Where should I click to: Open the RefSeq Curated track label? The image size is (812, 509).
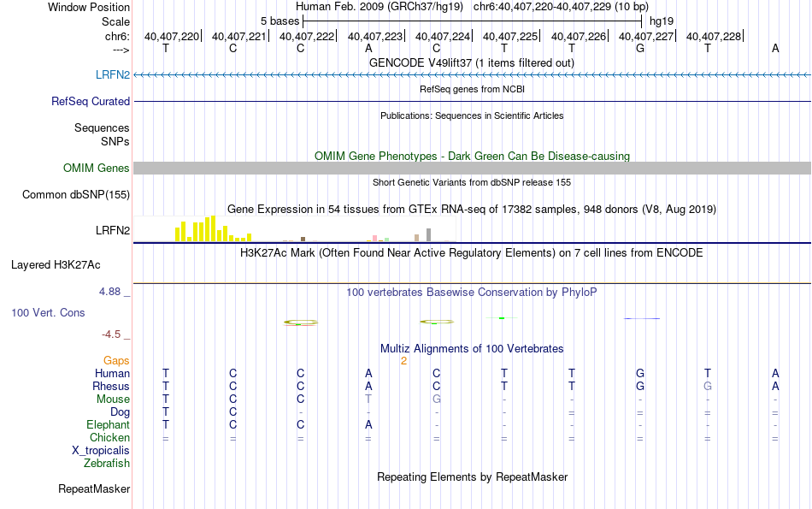coord(91,101)
